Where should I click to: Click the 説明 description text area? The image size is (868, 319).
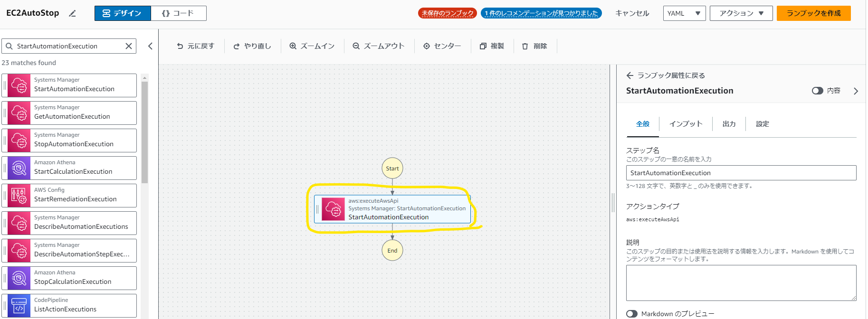point(741,283)
